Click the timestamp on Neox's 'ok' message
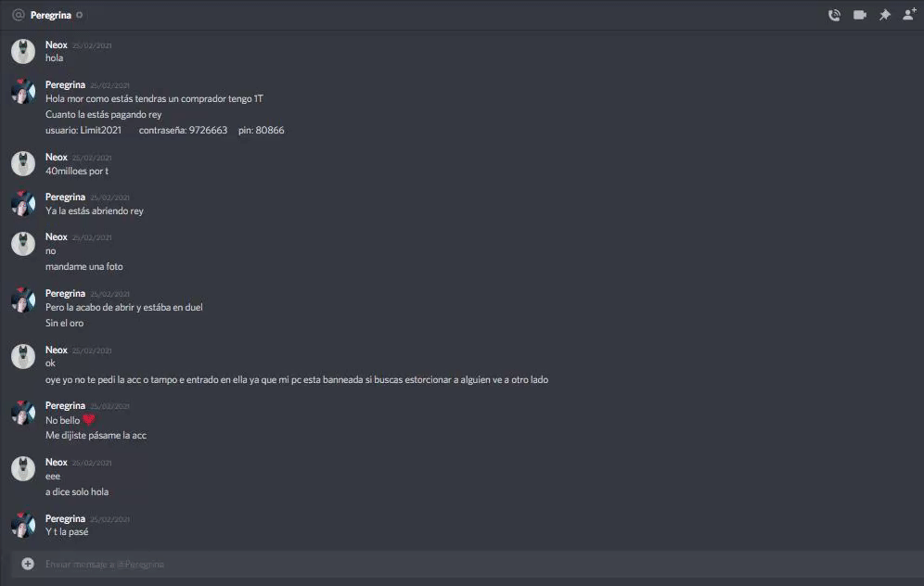The height and width of the screenshot is (586, 924). 92,350
